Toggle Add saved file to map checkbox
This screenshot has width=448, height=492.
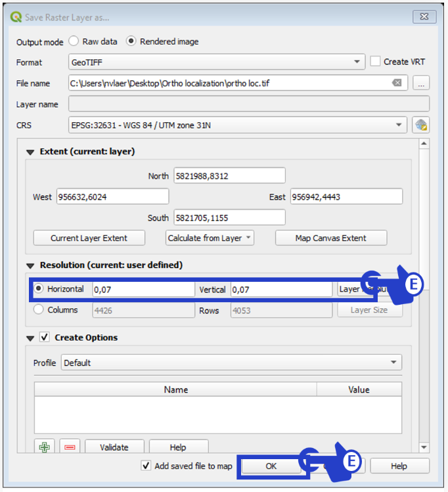pos(146,466)
